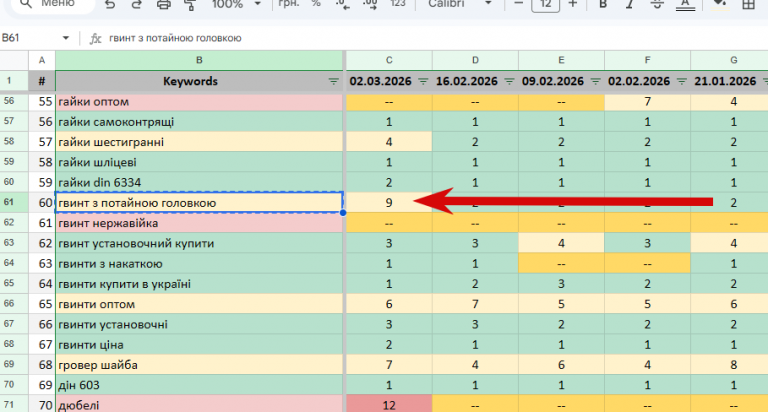Select value 9 in гвинт з потайною головкою row
The width and height of the screenshot is (768, 412).
pos(389,202)
